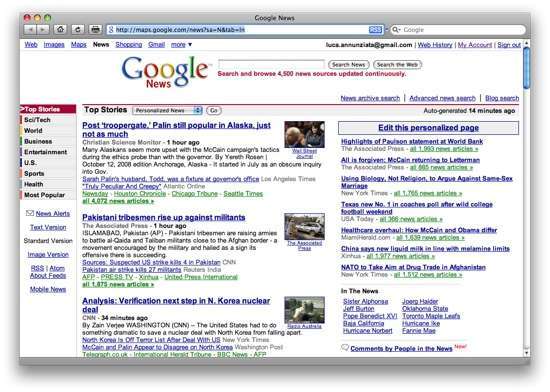Viewport: 550px width, 392px height.
Task: Open the My Account link
Action: coord(475,45)
